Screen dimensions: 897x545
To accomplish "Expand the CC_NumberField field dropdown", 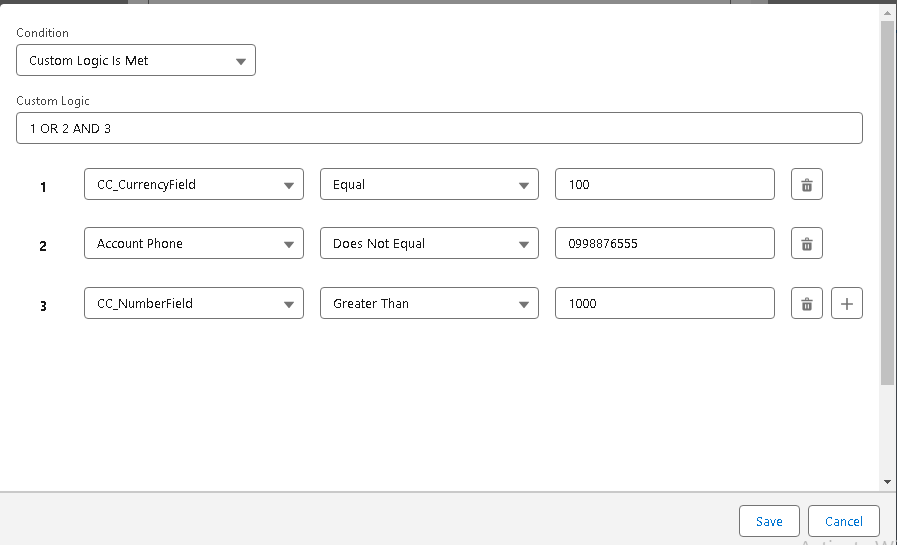I will (194, 304).
